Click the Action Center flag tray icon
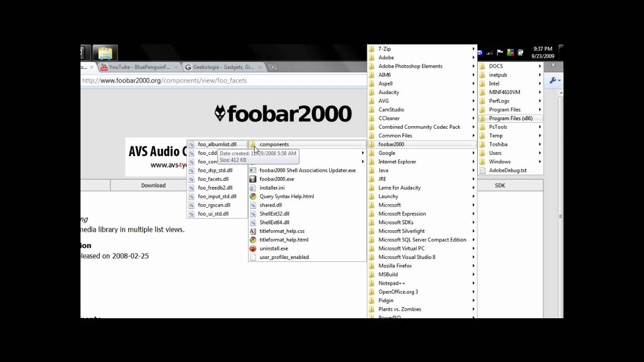This screenshot has height=362, width=644. [500, 52]
